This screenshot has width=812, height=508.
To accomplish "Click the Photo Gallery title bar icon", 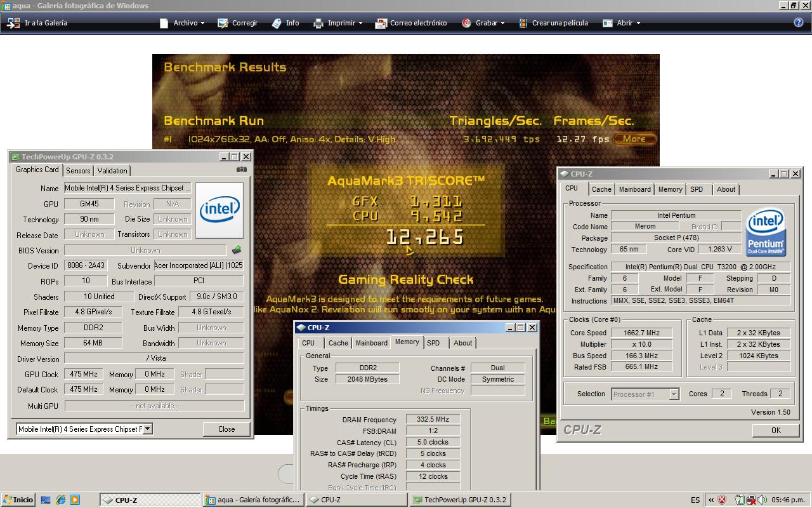I will [6, 6].
